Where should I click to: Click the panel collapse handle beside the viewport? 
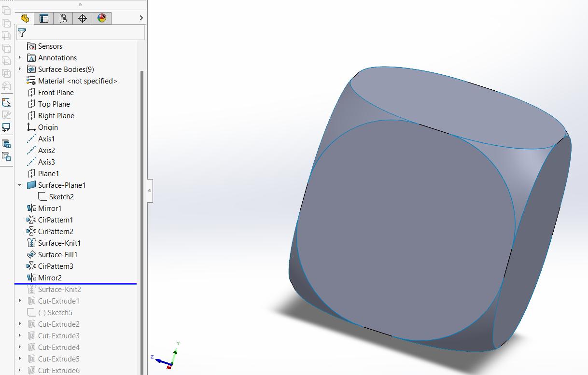150,191
